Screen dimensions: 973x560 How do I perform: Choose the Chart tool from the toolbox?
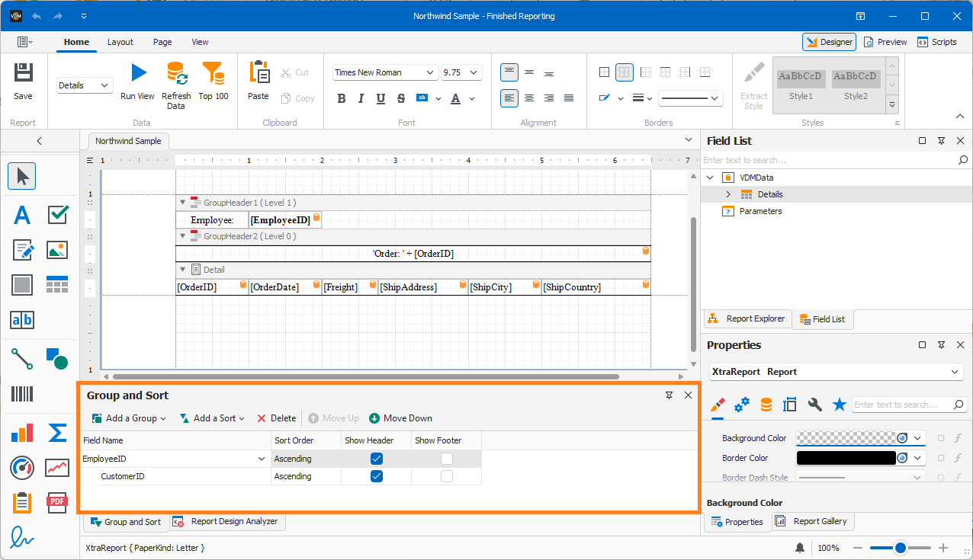[21, 432]
